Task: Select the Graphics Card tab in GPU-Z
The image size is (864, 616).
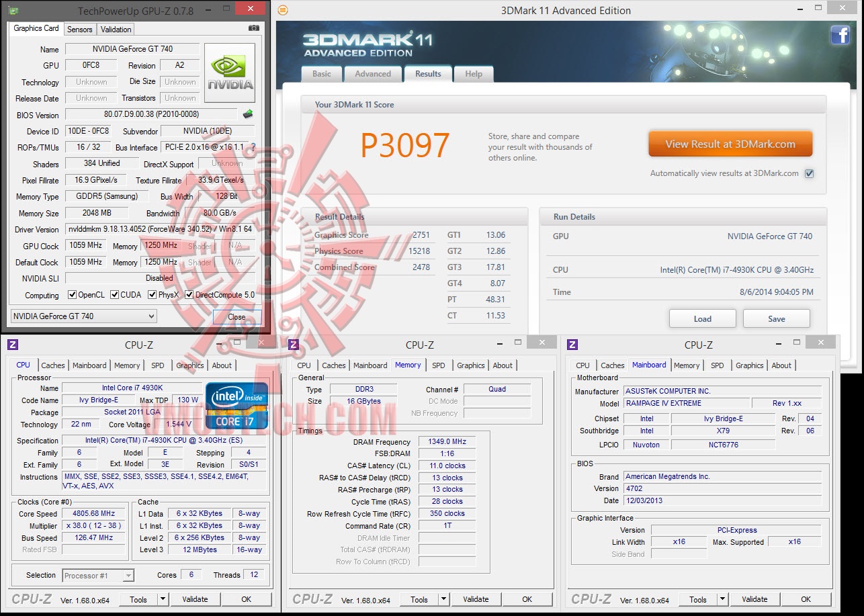Action: [36, 28]
